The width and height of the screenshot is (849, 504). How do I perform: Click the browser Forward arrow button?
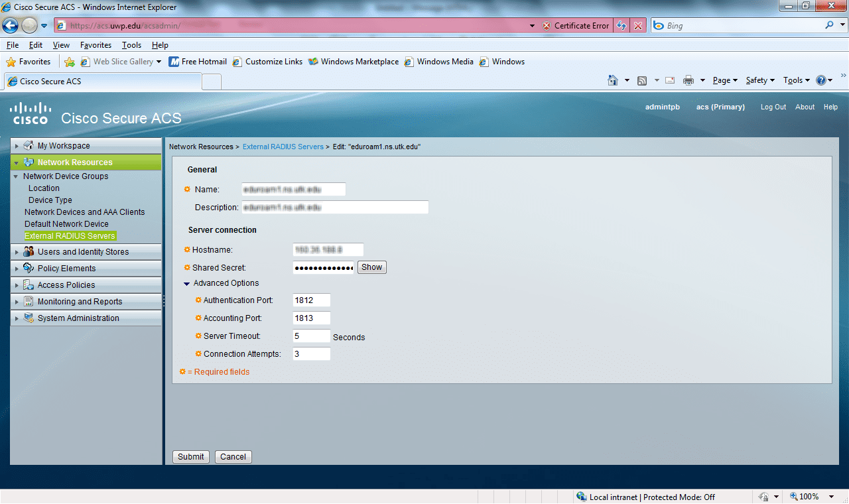click(x=29, y=25)
